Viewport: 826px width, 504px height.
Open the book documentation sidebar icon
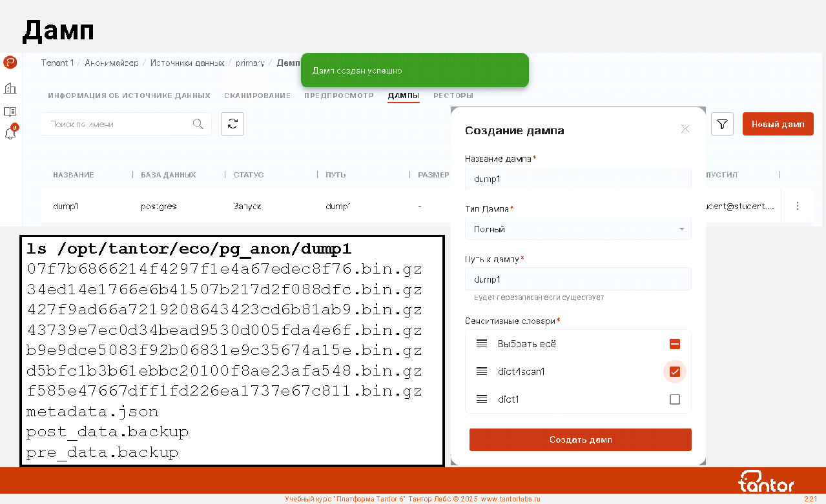coord(10,112)
